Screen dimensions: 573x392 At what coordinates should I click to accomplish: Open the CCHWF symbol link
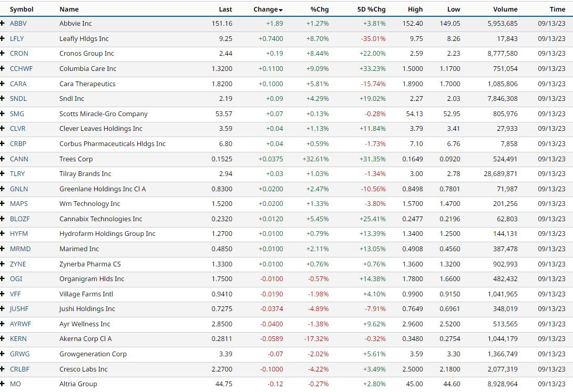pos(21,68)
